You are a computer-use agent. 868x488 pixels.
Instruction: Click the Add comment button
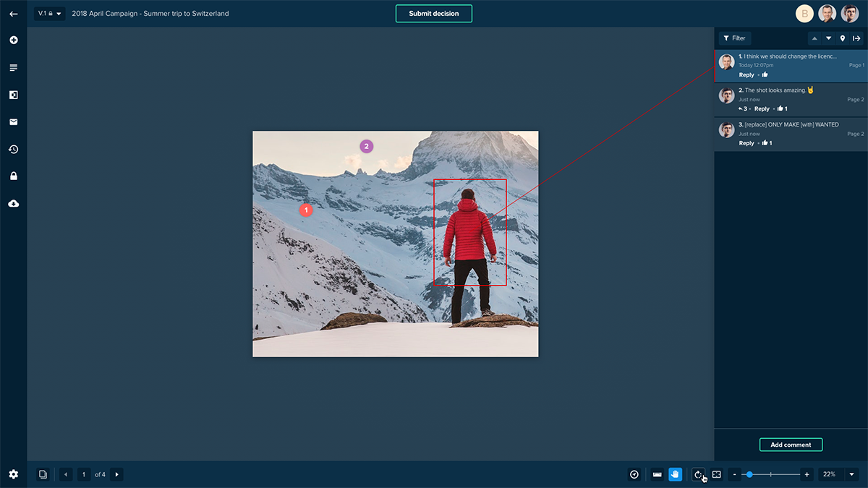point(791,445)
